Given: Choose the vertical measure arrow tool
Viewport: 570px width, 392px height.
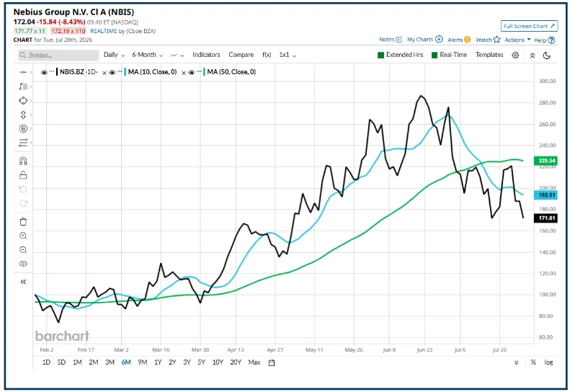Looking at the screenshot, I should [23, 115].
